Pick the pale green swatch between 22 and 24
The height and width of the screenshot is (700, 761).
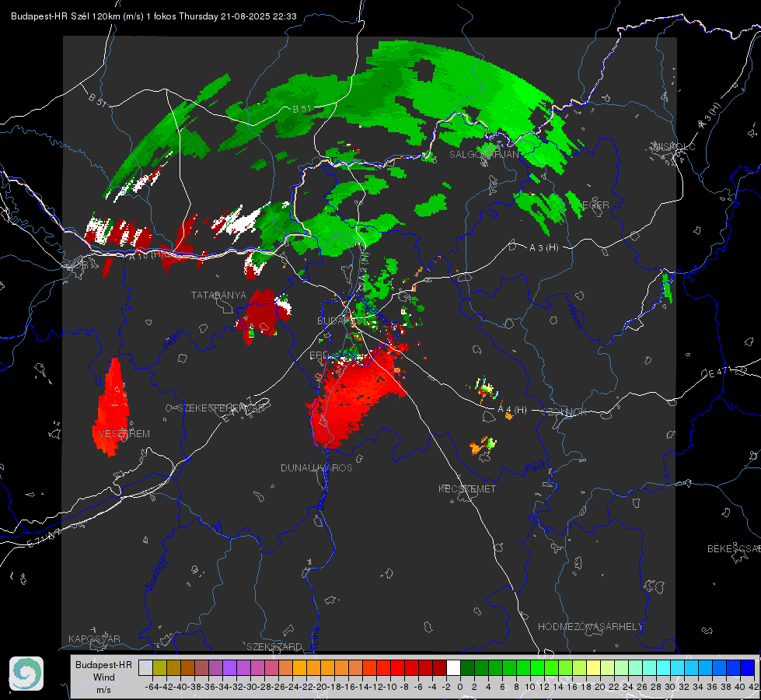[621, 667]
